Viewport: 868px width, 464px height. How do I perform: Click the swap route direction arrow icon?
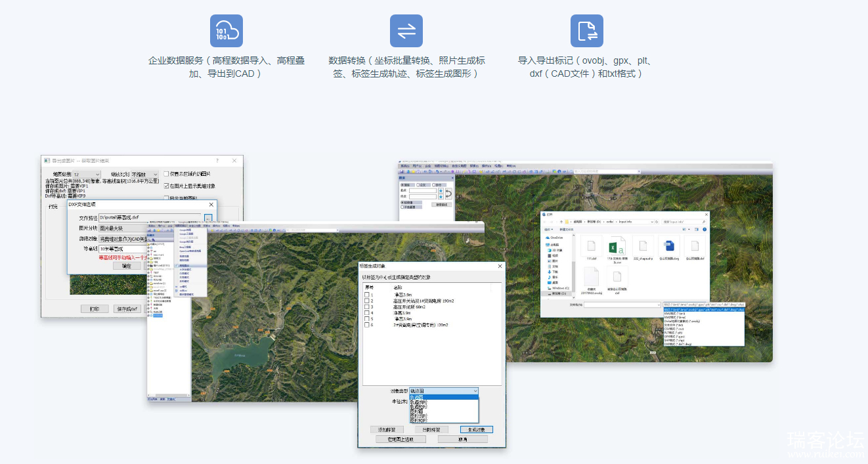point(448,194)
